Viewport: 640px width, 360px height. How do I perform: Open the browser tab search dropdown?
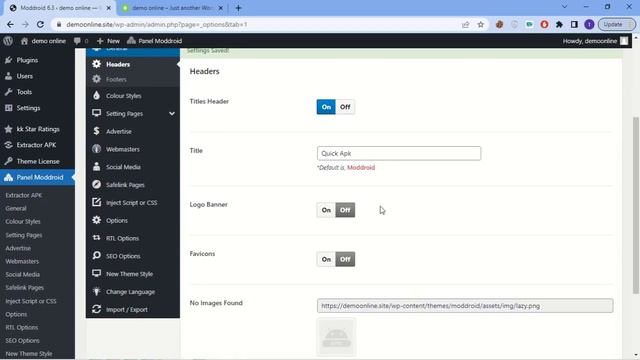click(564, 7)
